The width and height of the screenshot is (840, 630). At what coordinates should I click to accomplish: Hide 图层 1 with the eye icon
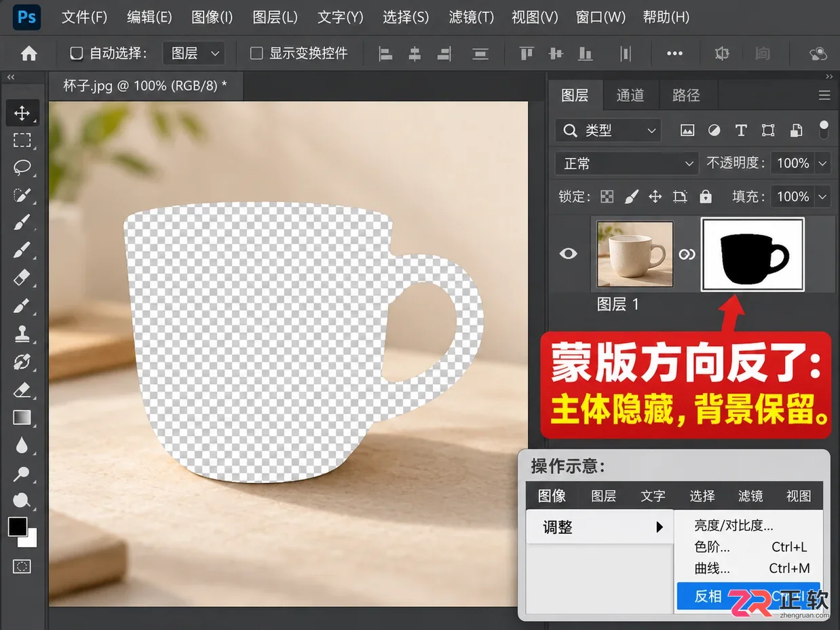click(x=569, y=254)
